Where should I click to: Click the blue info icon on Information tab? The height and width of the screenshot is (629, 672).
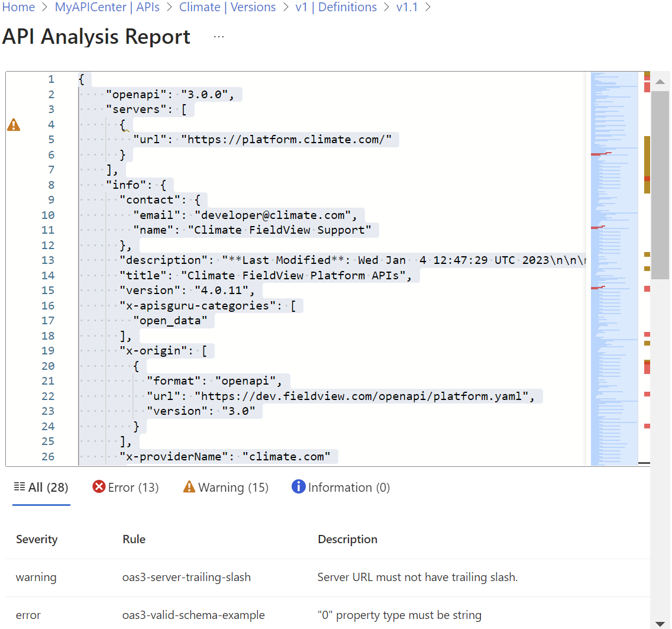click(x=299, y=487)
